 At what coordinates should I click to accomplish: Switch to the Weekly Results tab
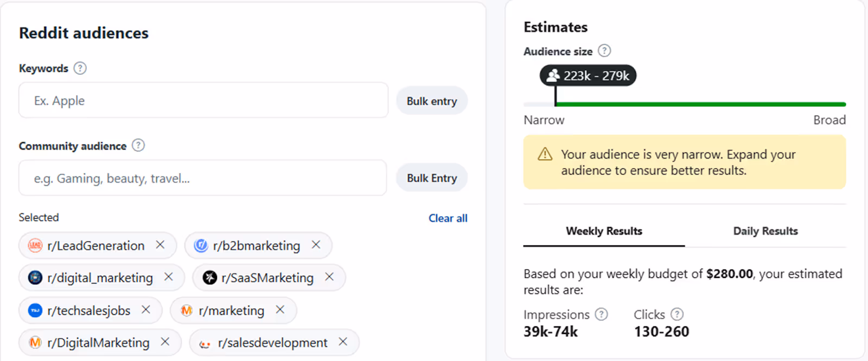coord(604,231)
